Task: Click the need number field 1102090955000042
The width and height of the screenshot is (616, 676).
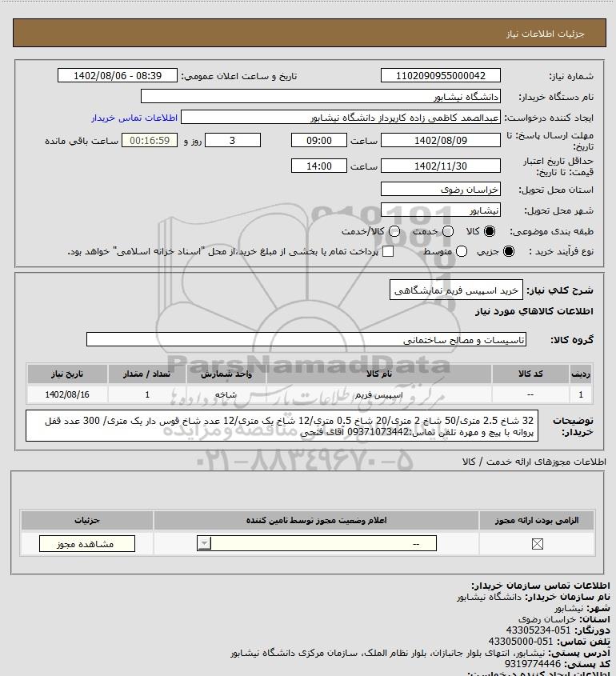Action: click(441, 75)
